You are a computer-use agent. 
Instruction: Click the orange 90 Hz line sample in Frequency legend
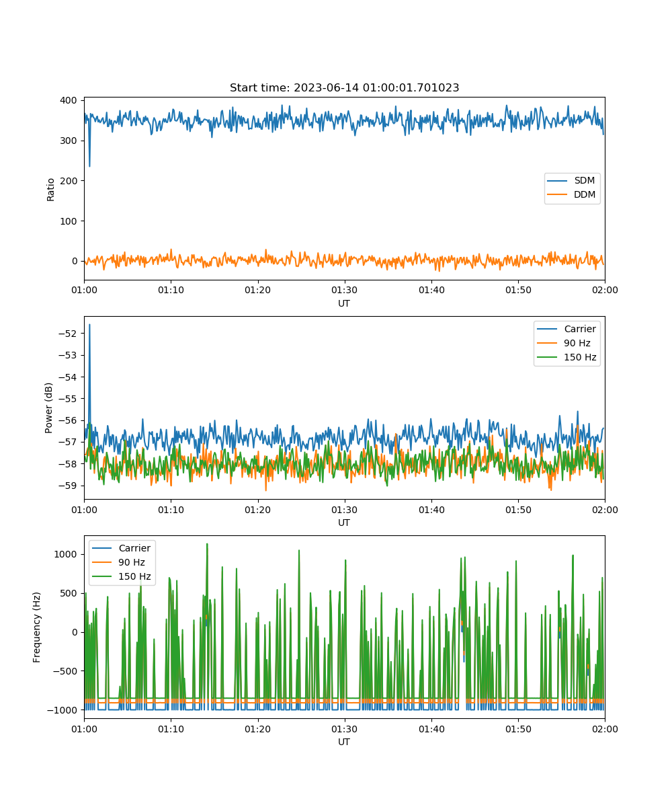101,563
